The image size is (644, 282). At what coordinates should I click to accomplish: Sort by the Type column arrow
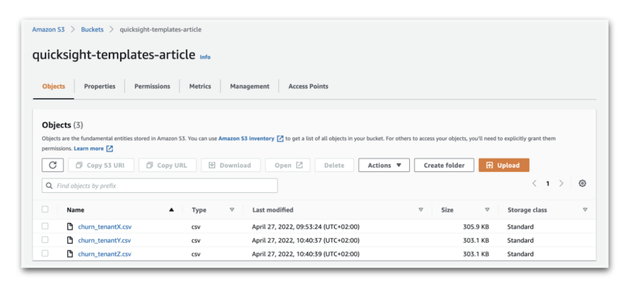[232, 210]
